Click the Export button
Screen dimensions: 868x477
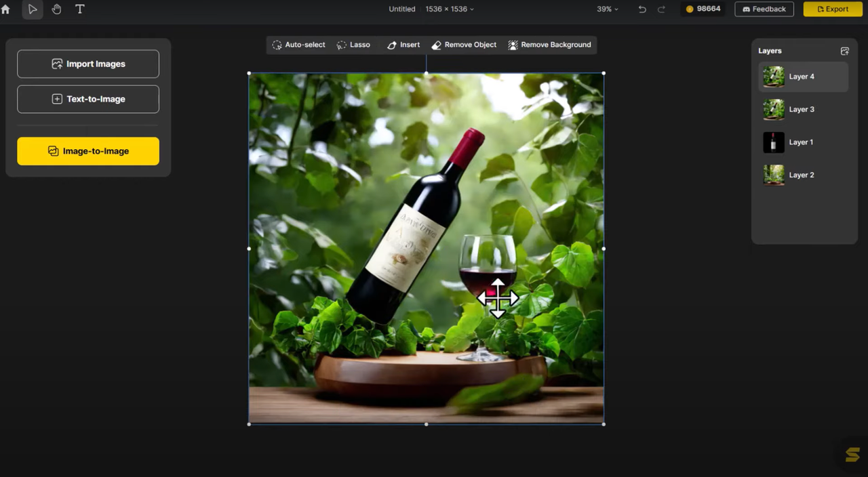click(x=833, y=9)
